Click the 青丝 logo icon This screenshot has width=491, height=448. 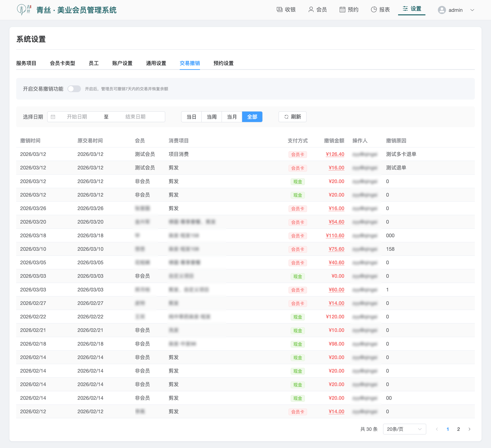[x=24, y=10]
